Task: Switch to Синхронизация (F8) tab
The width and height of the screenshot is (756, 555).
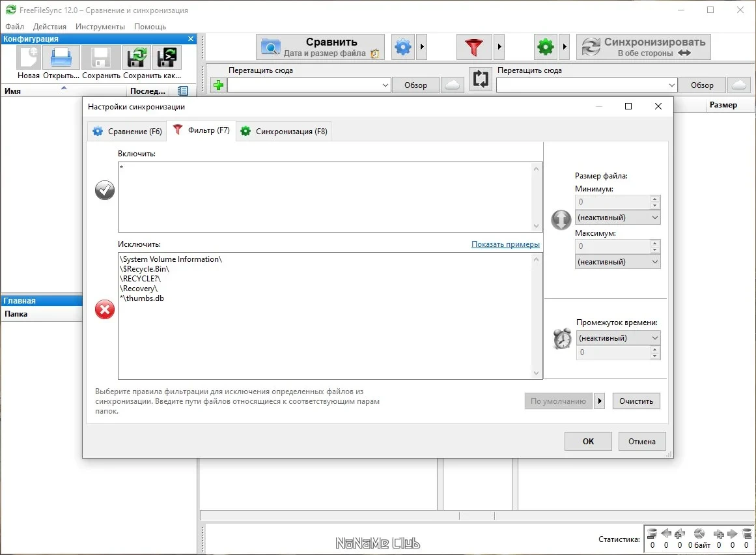Action: tap(284, 131)
